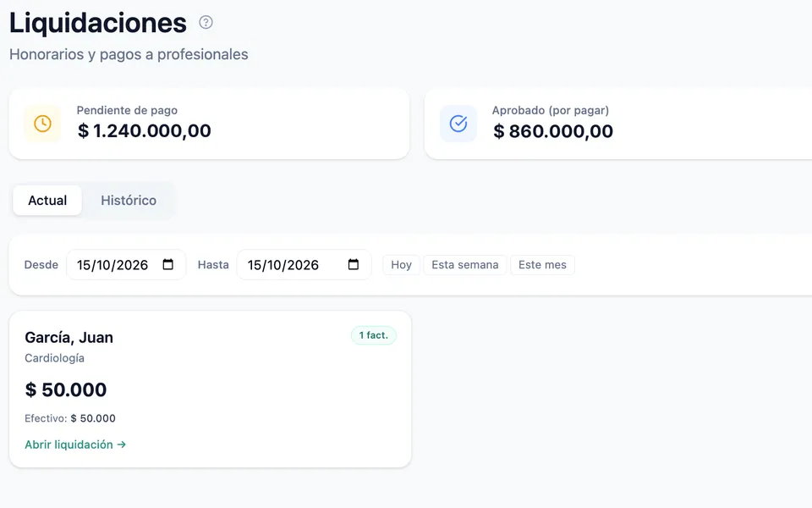
Task: Click the Desde date input field
Action: [126, 265]
